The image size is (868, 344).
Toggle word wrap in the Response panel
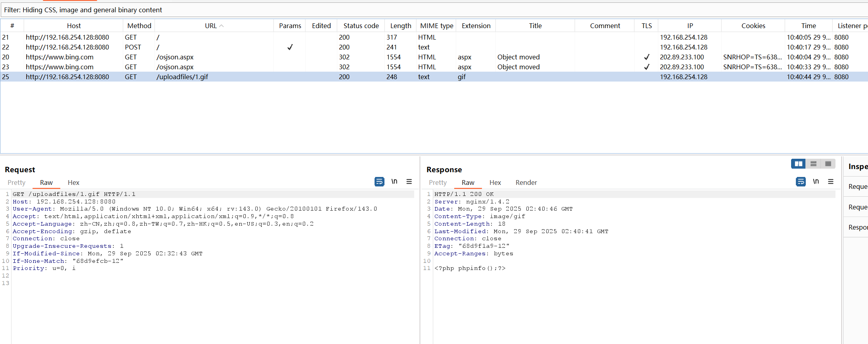click(x=801, y=182)
